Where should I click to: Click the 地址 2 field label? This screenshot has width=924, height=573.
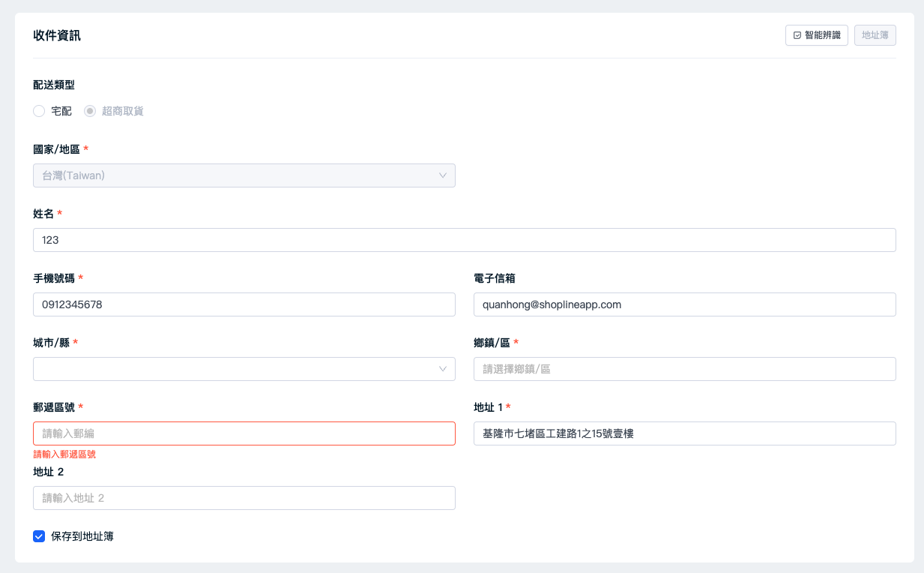[x=49, y=472]
